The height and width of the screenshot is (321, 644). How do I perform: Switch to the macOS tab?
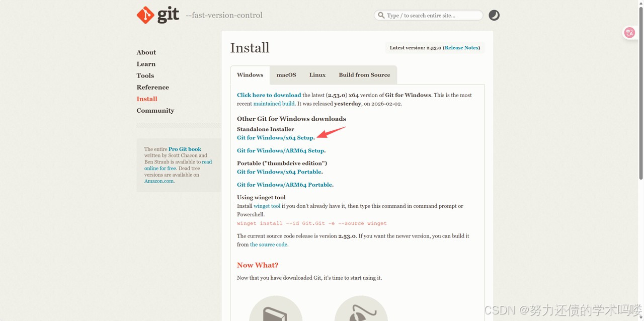click(286, 75)
